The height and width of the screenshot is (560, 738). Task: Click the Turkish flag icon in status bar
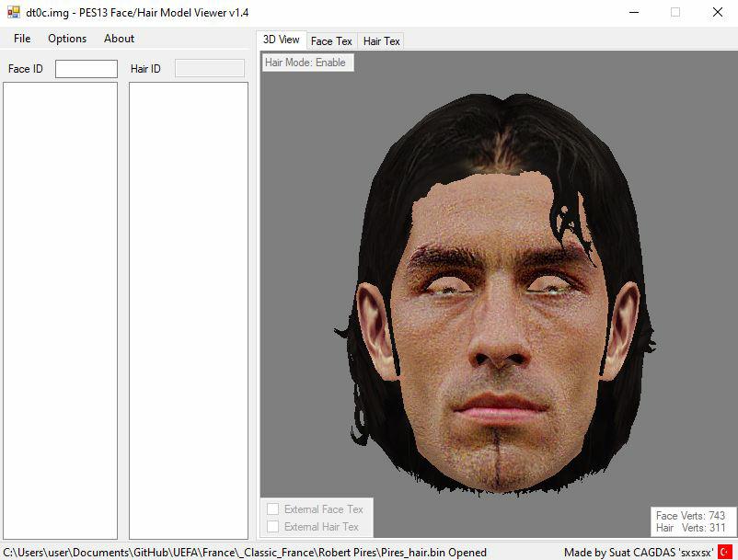point(725,552)
